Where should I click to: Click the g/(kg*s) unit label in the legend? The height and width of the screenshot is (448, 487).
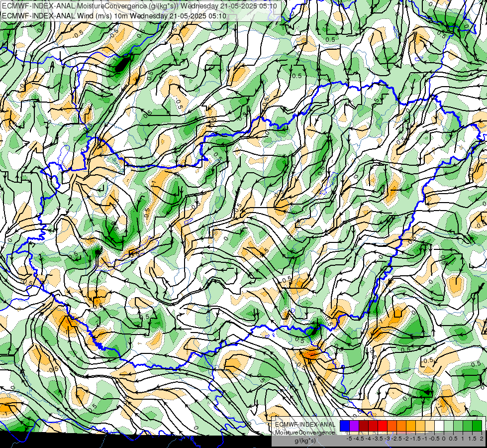pos(305,441)
